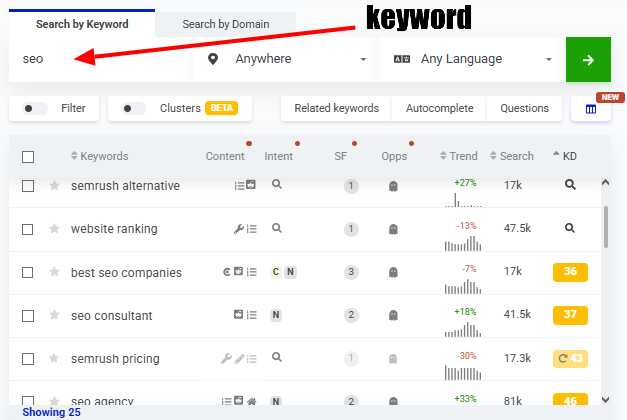Click the Related keywords button

pyautogui.click(x=336, y=108)
